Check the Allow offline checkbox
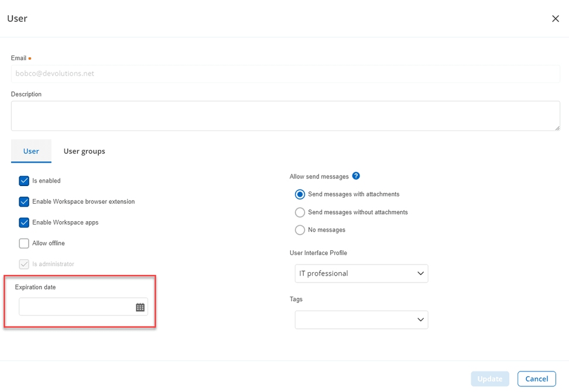 (x=24, y=243)
